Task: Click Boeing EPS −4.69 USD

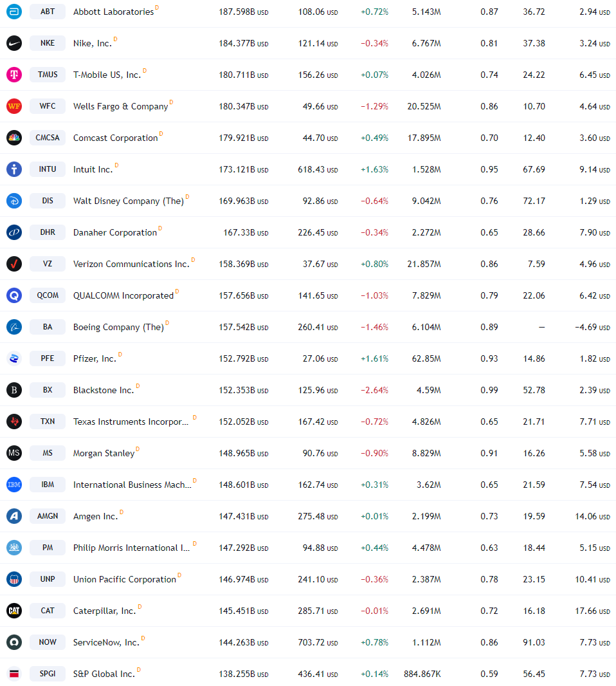Action: 592,327
